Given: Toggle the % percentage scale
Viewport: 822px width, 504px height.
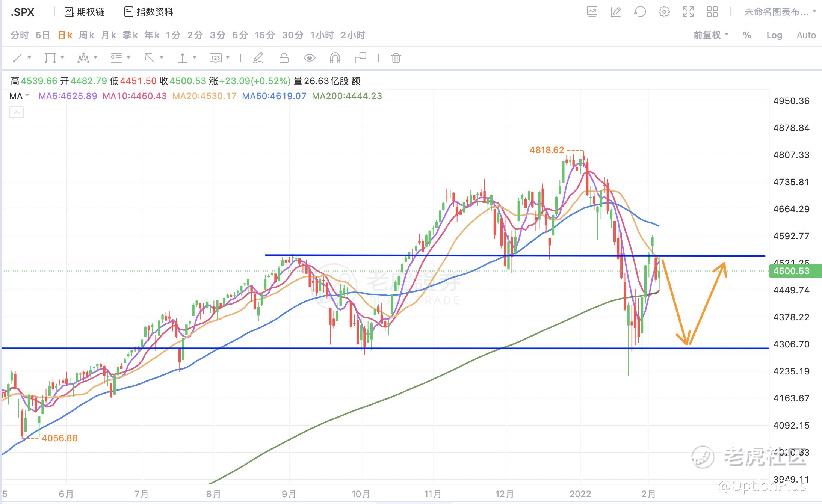Looking at the screenshot, I should pyautogui.click(x=747, y=35).
